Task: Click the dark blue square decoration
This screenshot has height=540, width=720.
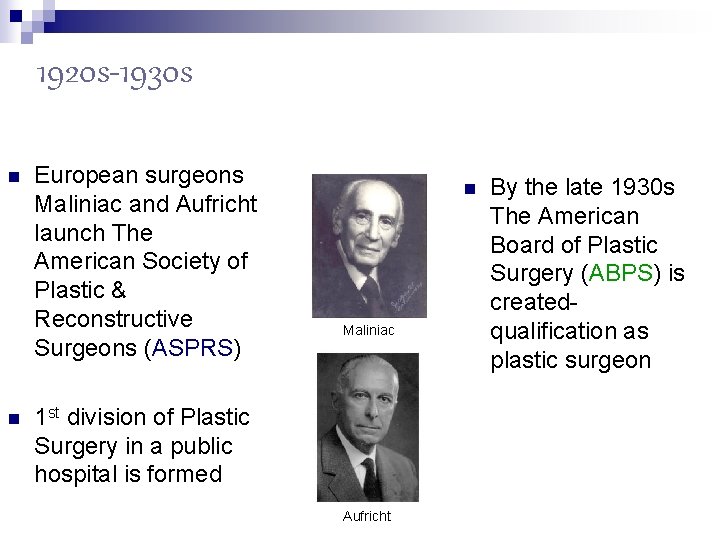Action: pos(16,16)
